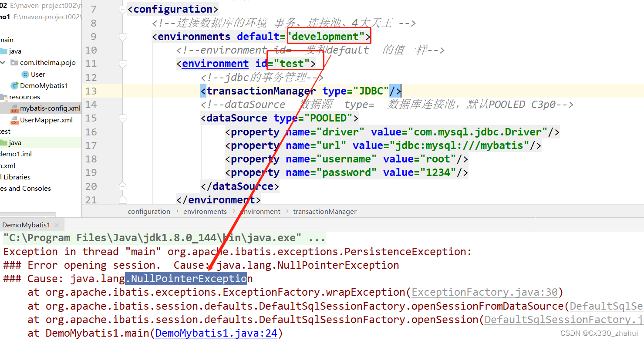Click line number 8 in the gutter

coord(94,23)
